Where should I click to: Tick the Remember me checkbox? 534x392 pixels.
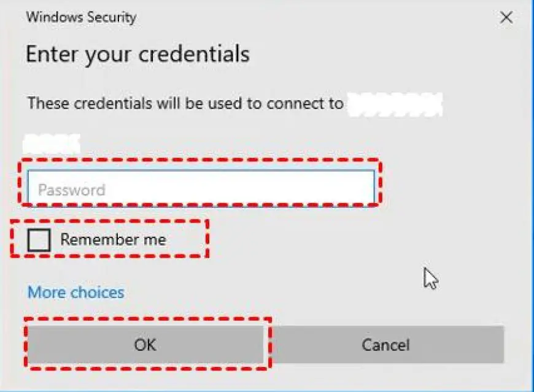click(x=39, y=239)
